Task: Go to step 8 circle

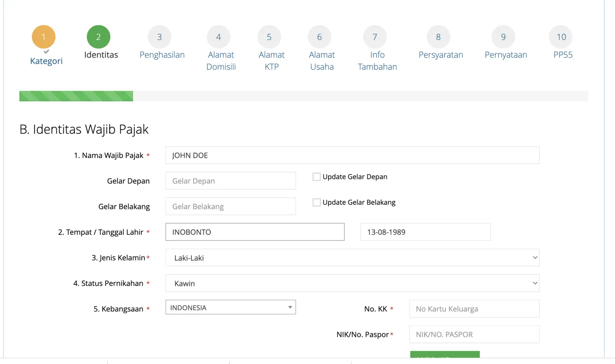Action: pyautogui.click(x=438, y=37)
